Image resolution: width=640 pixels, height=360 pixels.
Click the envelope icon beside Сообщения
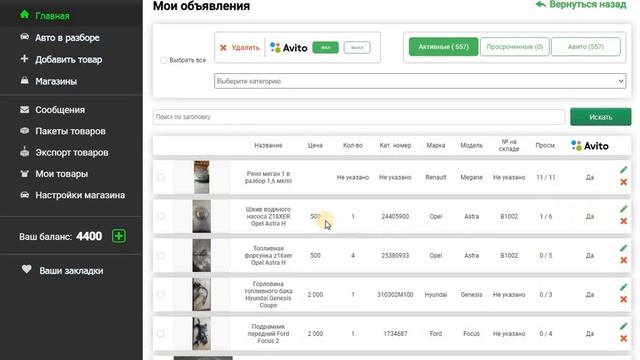tap(24, 109)
